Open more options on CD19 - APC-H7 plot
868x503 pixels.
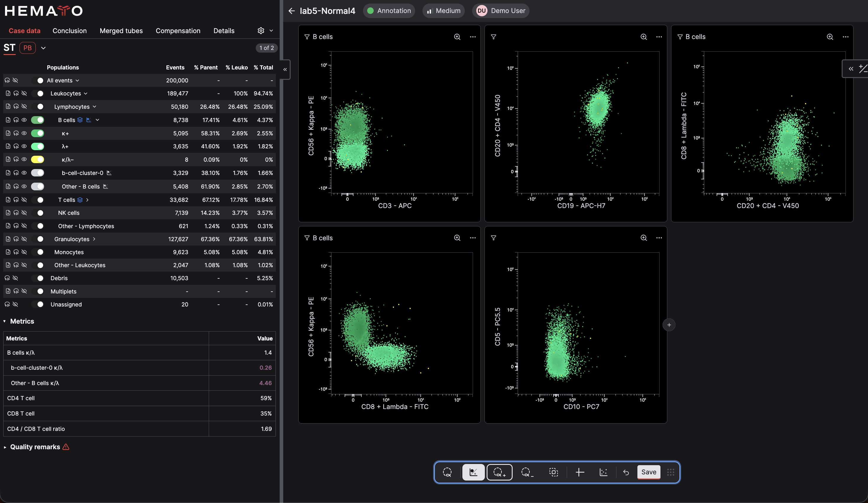click(659, 37)
